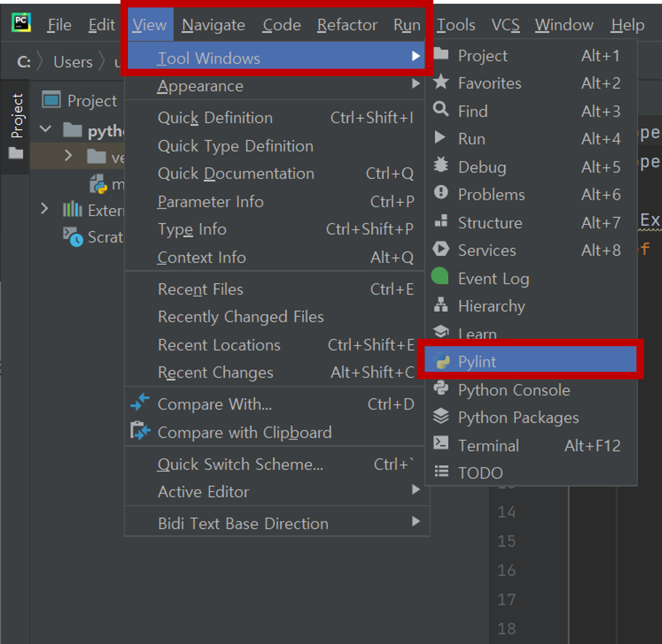Click the Users breadcrumb in navigation bar
The height and width of the screenshot is (644, 662).
[73, 62]
